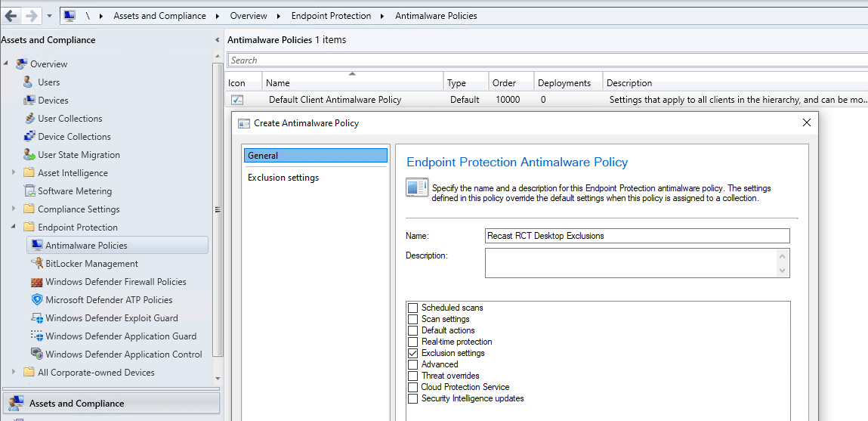Screen dimensions: 868x421
Task: Collapse the Endpoint Protection tree node
Action: [x=14, y=228]
